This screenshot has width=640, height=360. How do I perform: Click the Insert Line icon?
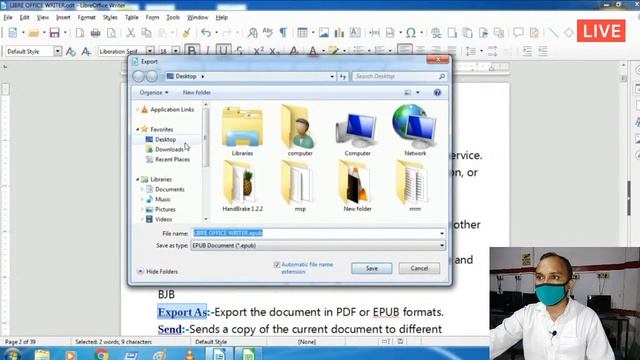point(553,33)
